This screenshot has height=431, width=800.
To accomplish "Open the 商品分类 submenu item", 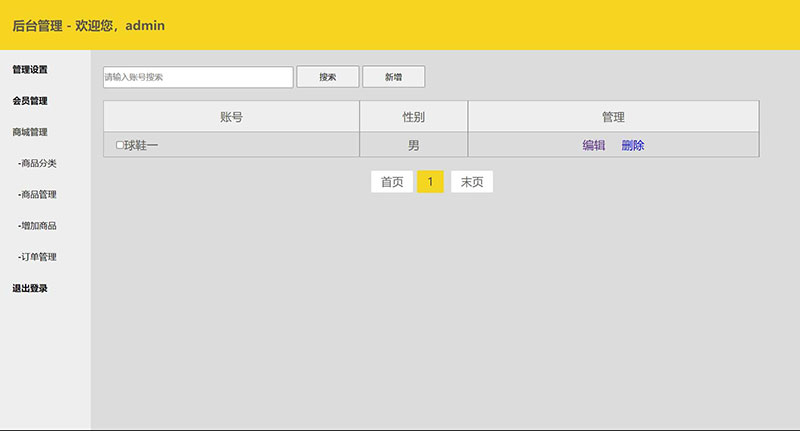I will 38,163.
